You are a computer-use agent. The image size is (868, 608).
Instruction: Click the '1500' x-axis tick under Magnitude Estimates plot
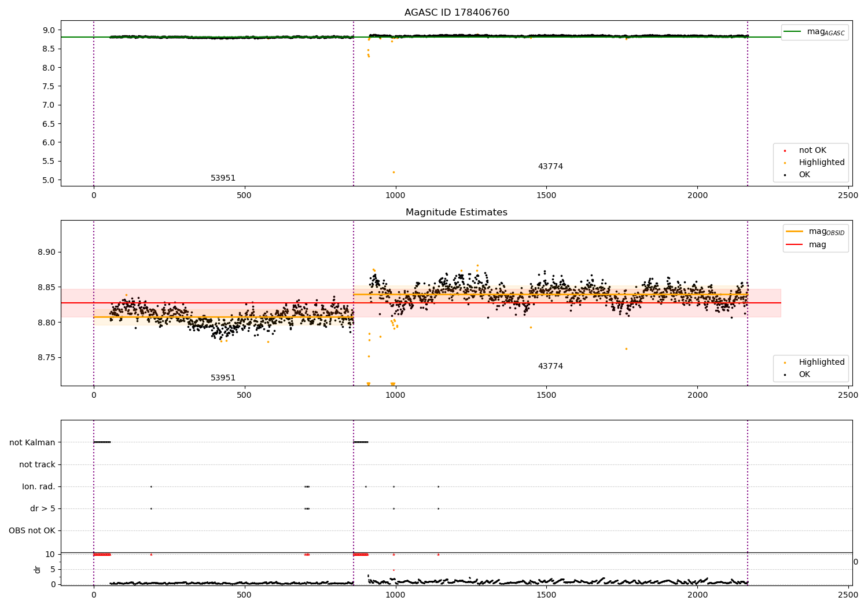[x=546, y=395]
